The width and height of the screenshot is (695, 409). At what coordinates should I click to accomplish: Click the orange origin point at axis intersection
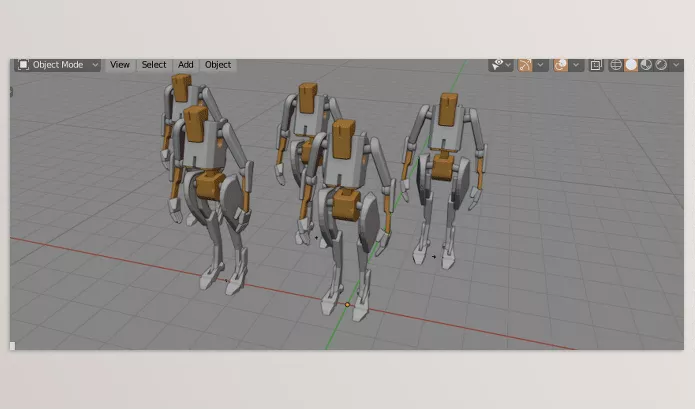[x=347, y=304]
